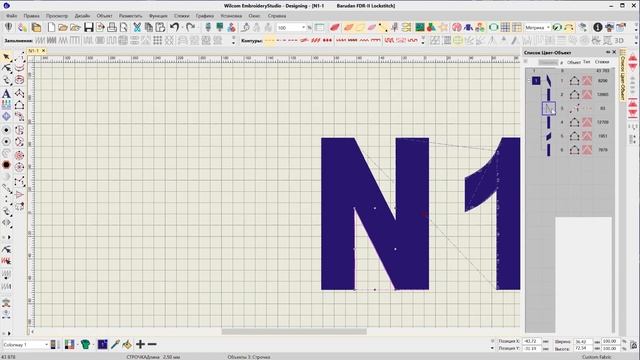Click navy current color swatch at bottom

(102, 344)
